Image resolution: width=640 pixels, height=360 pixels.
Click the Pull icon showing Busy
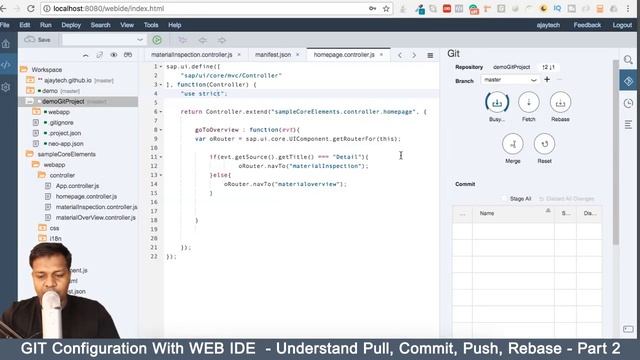point(497,102)
